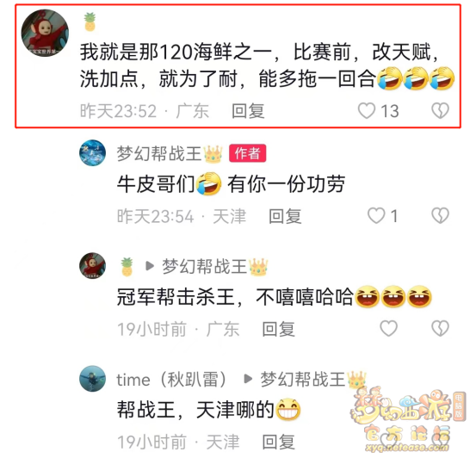Viewport: 476px width, 458px height.
Task: Dislike the 牛皮哥们 reply
Action: pos(440,215)
